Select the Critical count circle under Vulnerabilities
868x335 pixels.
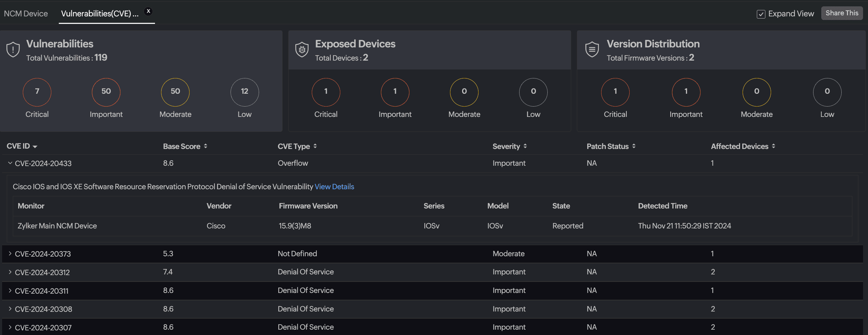point(37,92)
